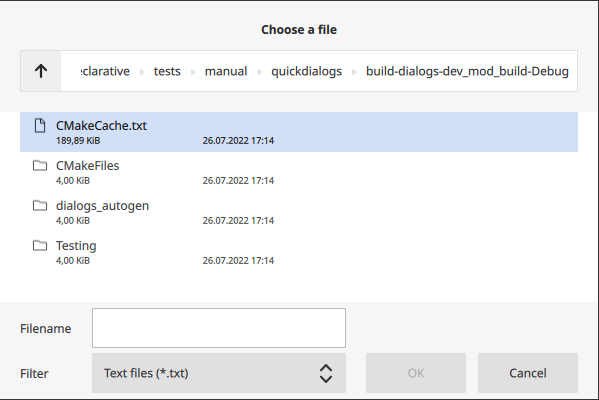Select the Testing folder entry
Image resolution: width=599 pixels, height=400 pixels.
coord(299,253)
